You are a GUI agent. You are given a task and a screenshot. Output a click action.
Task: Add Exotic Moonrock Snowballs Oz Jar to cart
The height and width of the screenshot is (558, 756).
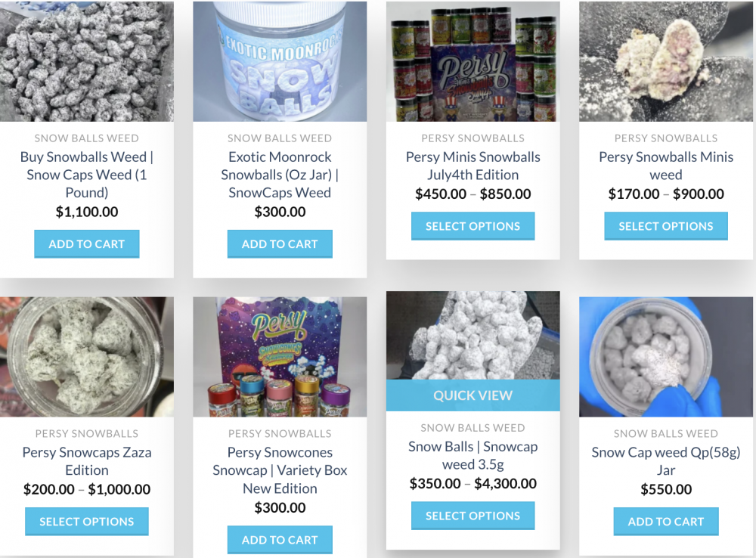(x=280, y=244)
